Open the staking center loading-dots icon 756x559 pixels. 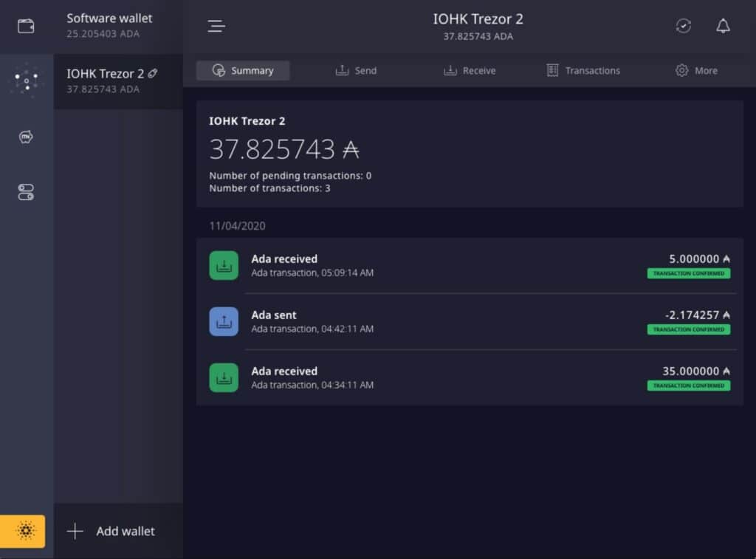(27, 80)
